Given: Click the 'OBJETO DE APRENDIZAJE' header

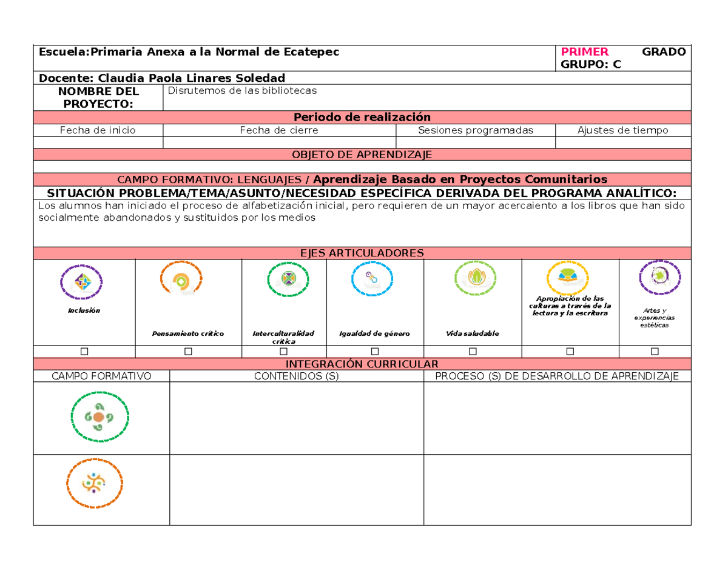Looking at the screenshot, I should 362,155.
